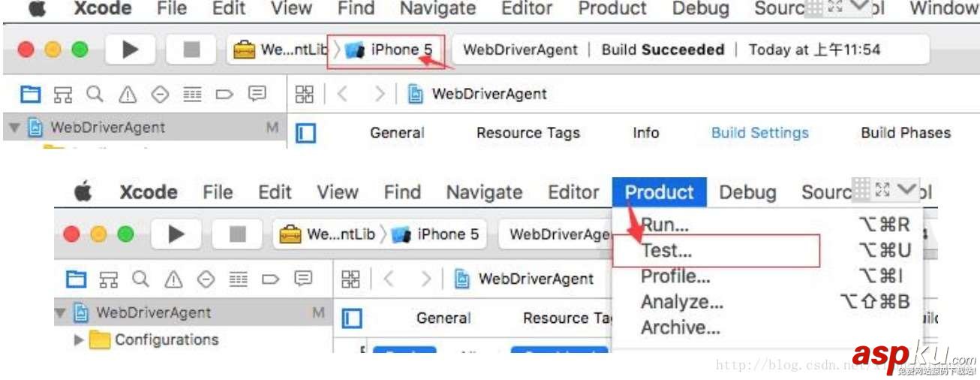Screen dimensions: 980x380
Task: Click the Stop button in top toolbar
Action: (192, 50)
